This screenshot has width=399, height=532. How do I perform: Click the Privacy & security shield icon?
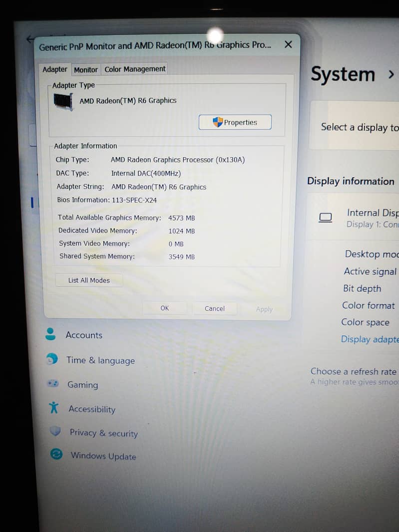[x=55, y=431]
